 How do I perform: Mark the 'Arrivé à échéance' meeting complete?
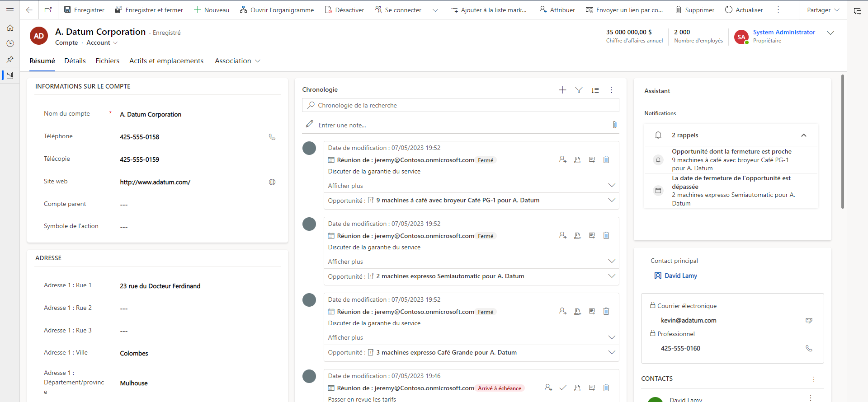coord(563,388)
